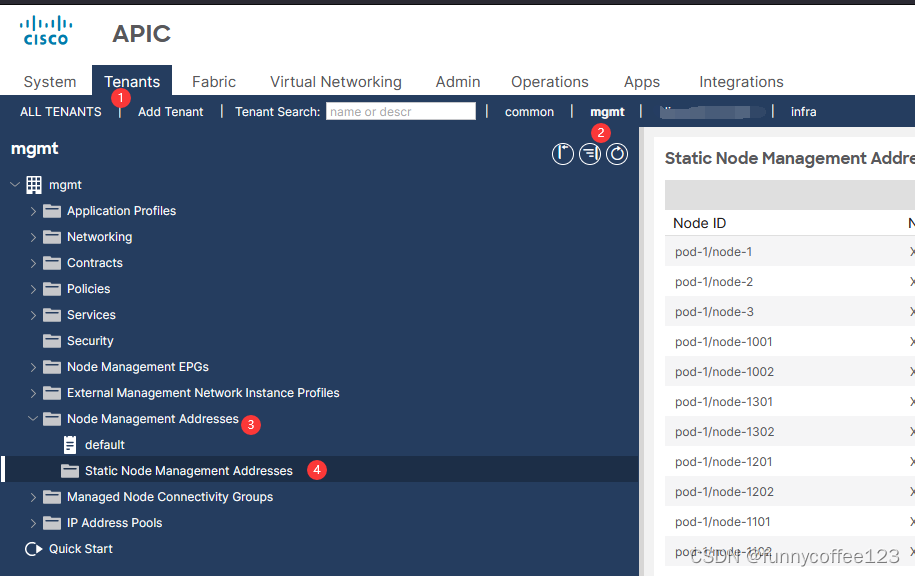The width and height of the screenshot is (915, 576).
Task: Select the Security tree item
Action: (90, 341)
